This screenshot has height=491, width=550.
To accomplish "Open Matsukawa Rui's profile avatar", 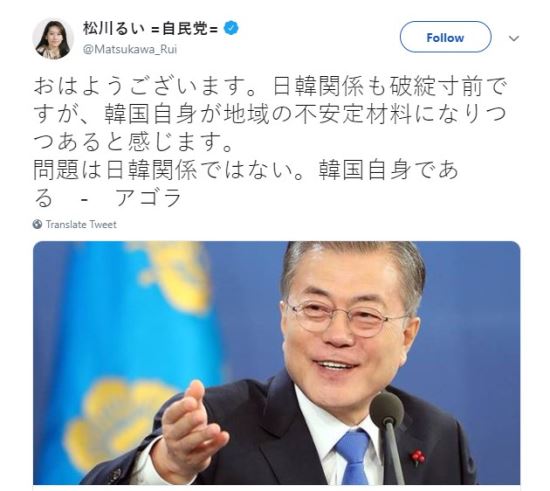I will tap(53, 39).
